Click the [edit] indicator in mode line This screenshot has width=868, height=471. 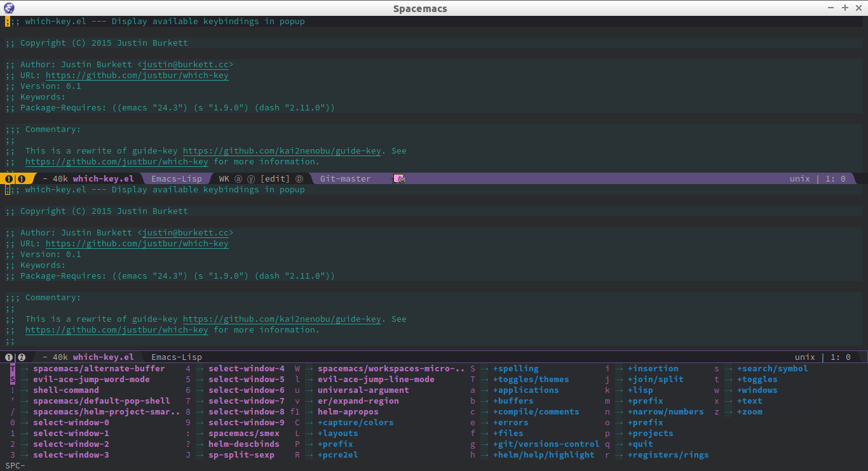click(275, 179)
